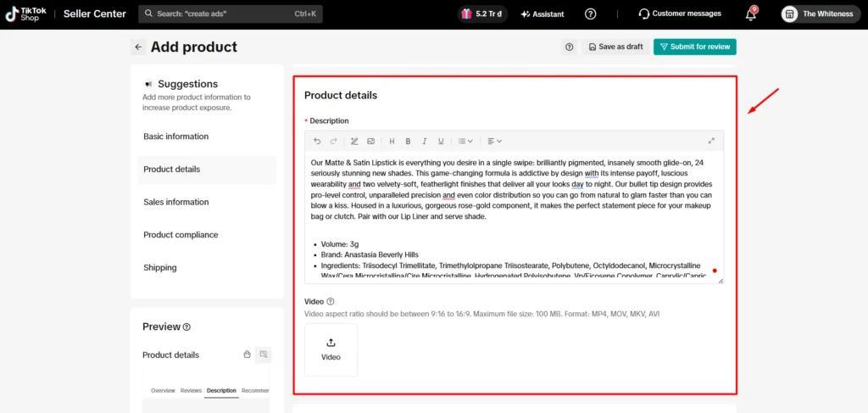This screenshot has height=413, width=868.
Task: Go to Basic information section
Action: coord(176,137)
